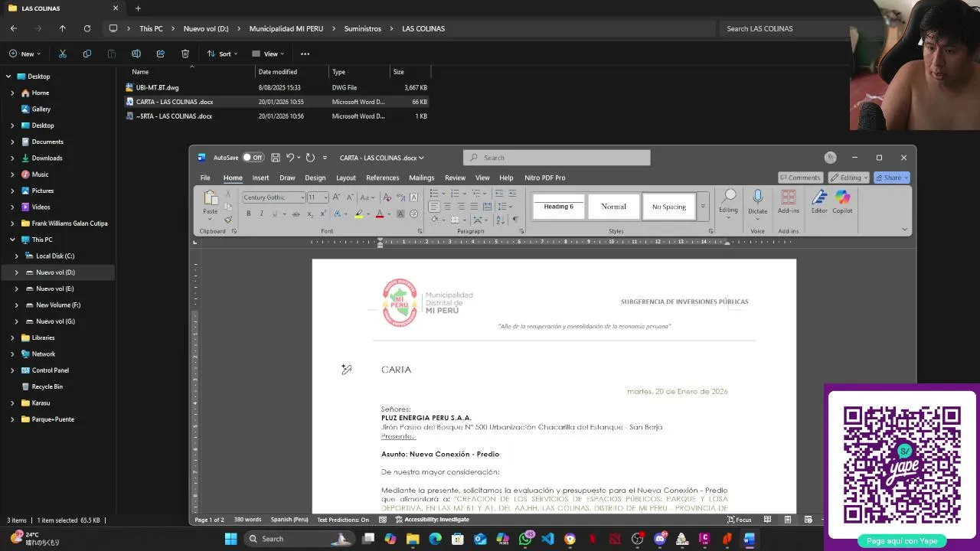Clear all formatting icon
Viewport: 980px width, 551px height.
pos(387,197)
